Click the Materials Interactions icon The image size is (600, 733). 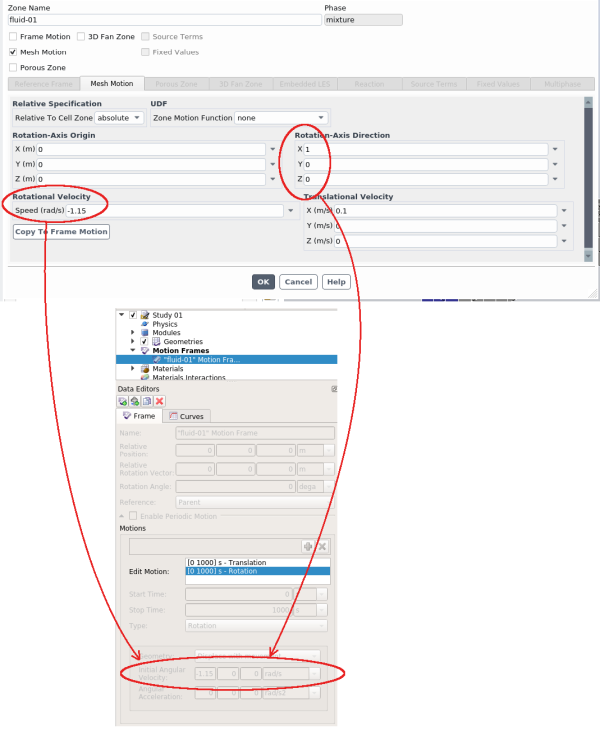click(x=145, y=377)
